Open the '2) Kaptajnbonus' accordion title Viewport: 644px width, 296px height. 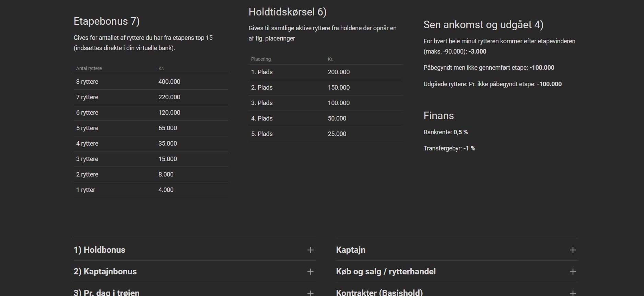point(105,272)
